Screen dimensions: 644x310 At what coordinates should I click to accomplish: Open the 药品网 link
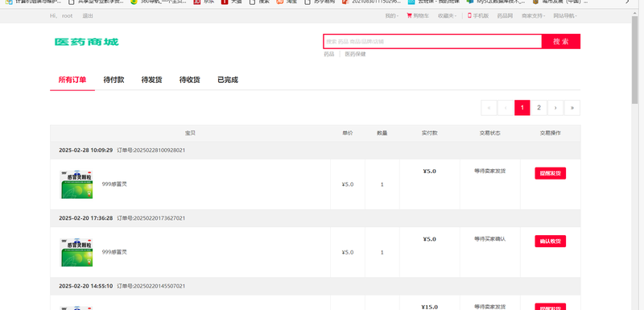point(505,16)
